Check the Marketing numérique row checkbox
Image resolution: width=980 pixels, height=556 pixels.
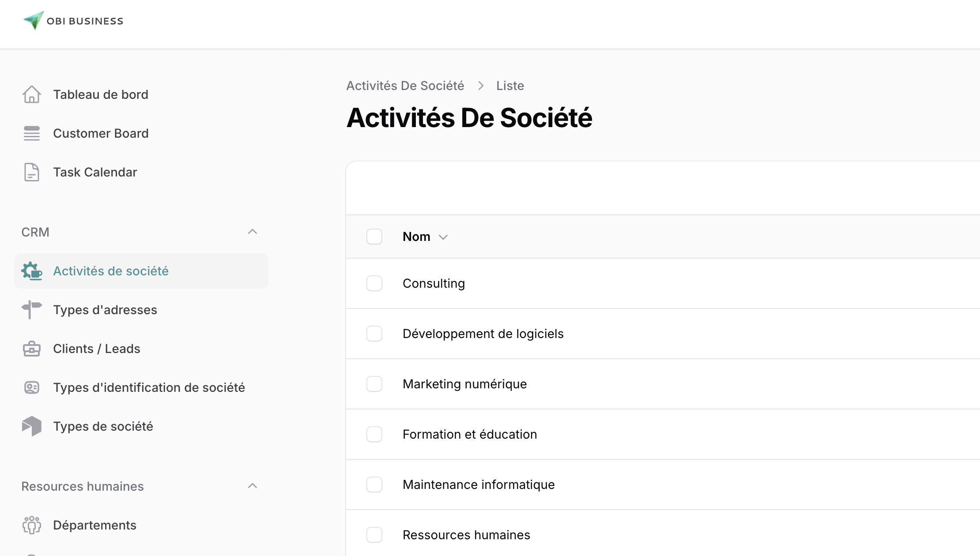point(374,384)
